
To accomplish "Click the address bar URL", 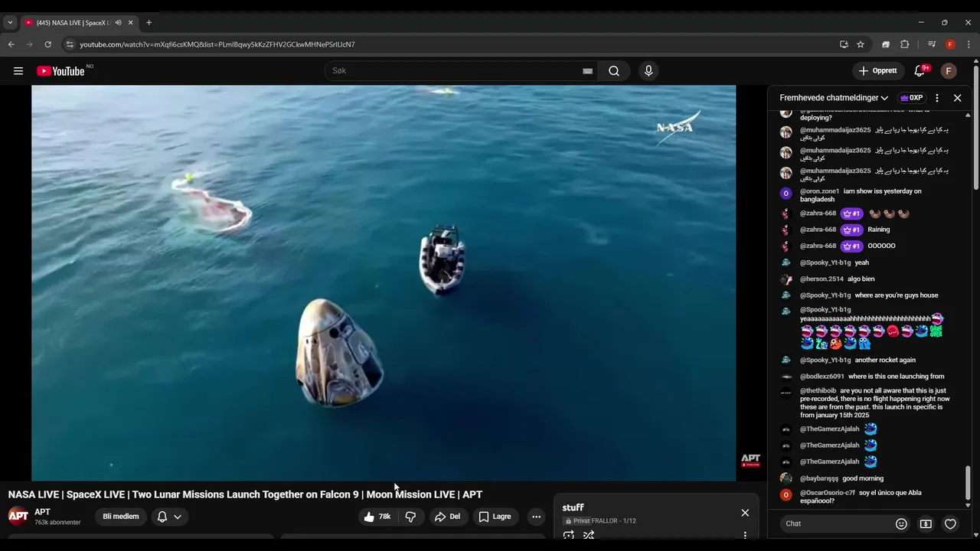I will tap(217, 44).
